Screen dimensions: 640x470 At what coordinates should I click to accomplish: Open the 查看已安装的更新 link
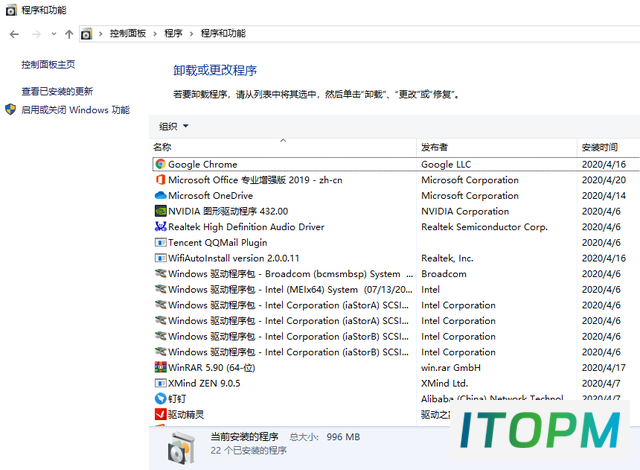(57, 91)
